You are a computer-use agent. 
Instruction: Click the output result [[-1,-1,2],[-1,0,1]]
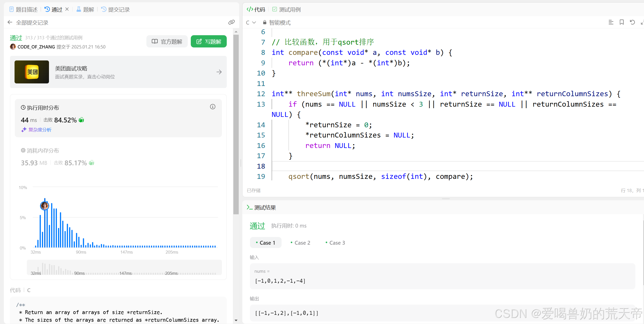287,313
